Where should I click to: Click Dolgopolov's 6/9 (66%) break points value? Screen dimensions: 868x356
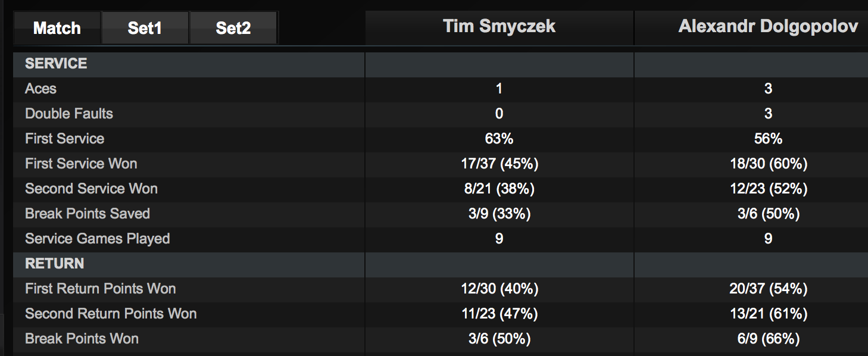pos(768,339)
